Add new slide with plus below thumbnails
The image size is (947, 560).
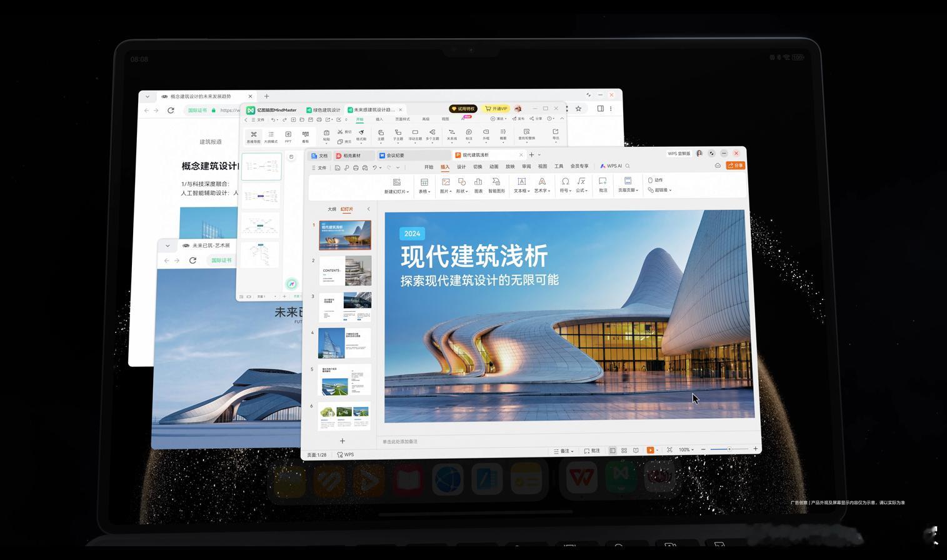click(343, 441)
